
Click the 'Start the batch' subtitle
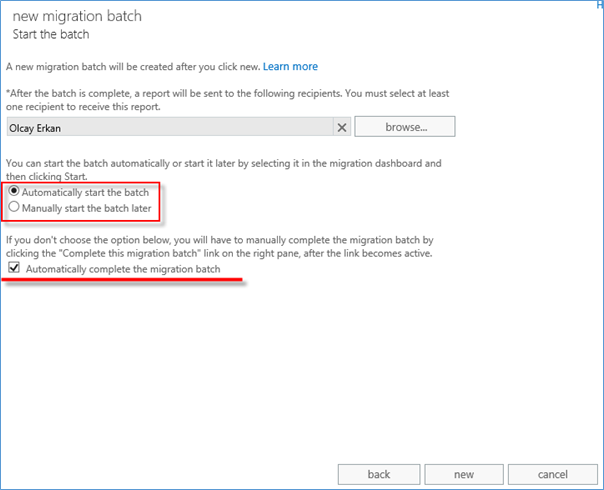coord(51,34)
